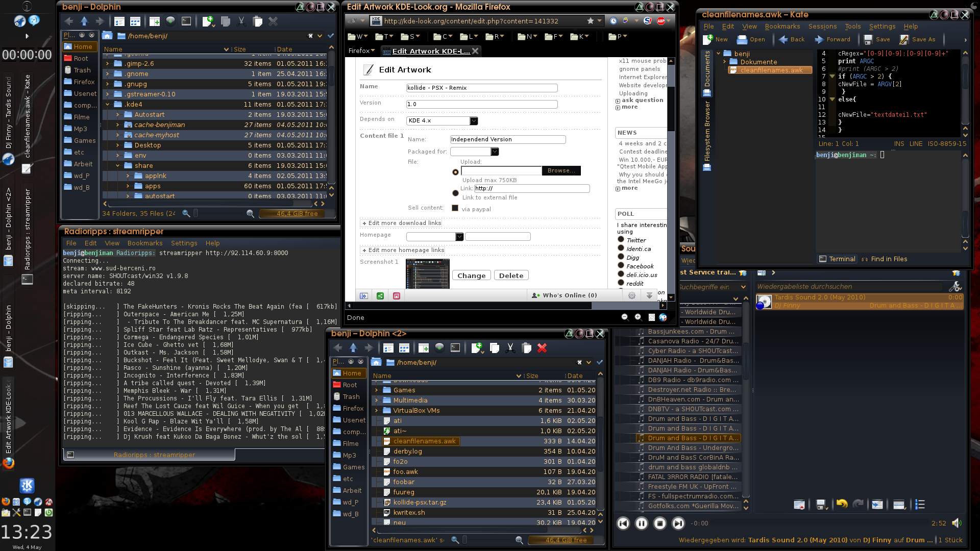Image resolution: width=980 pixels, height=551 pixels.
Task: Click Open in Kate toolbar
Action: pos(751,39)
